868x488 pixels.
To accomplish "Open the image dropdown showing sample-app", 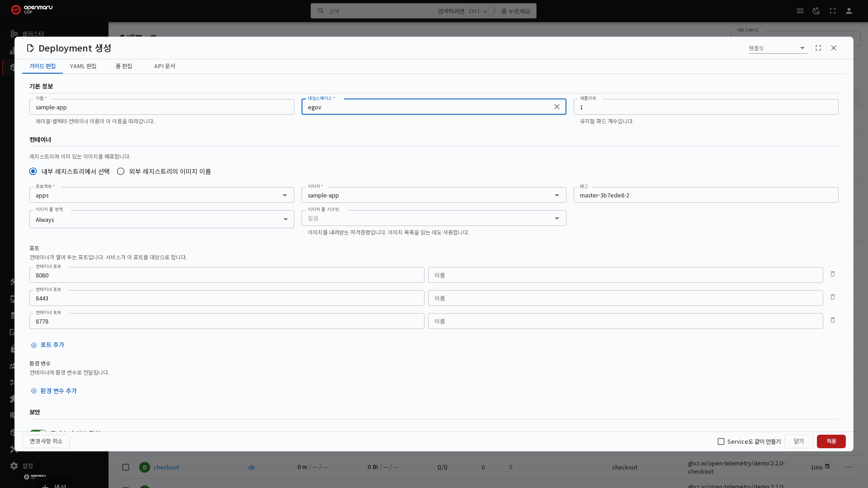I will coord(434,195).
